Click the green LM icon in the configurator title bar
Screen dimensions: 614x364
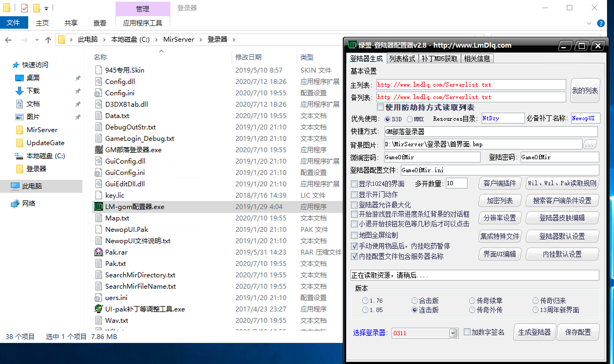[x=352, y=45]
